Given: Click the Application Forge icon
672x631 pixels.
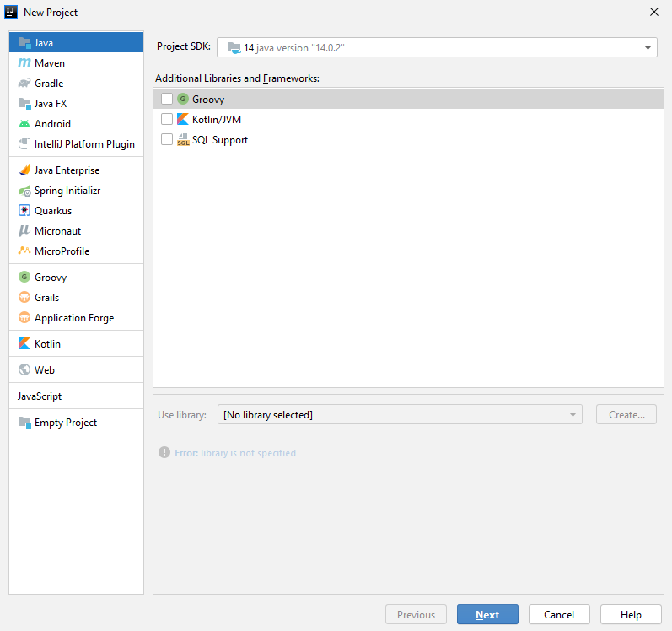Looking at the screenshot, I should (24, 318).
